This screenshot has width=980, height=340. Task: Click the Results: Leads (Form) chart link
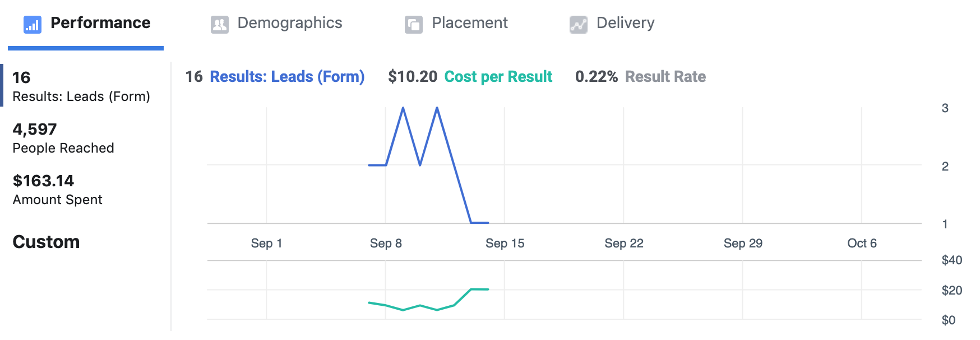click(x=287, y=77)
